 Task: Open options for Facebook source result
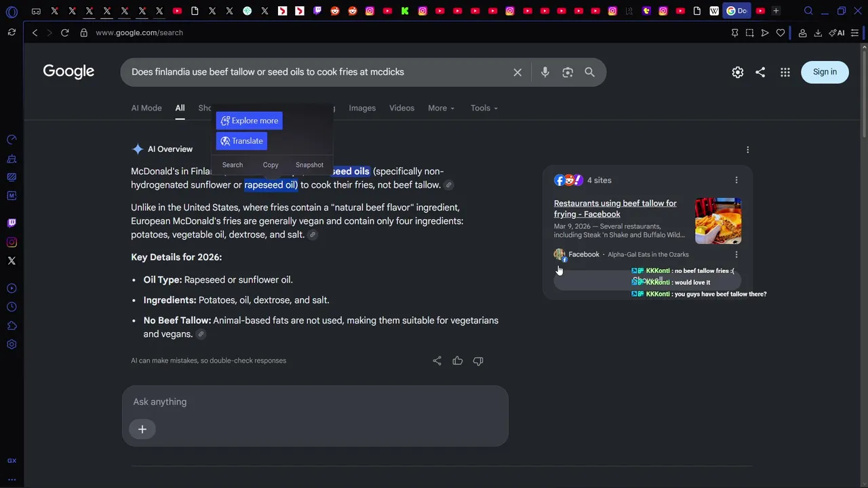[x=736, y=255]
